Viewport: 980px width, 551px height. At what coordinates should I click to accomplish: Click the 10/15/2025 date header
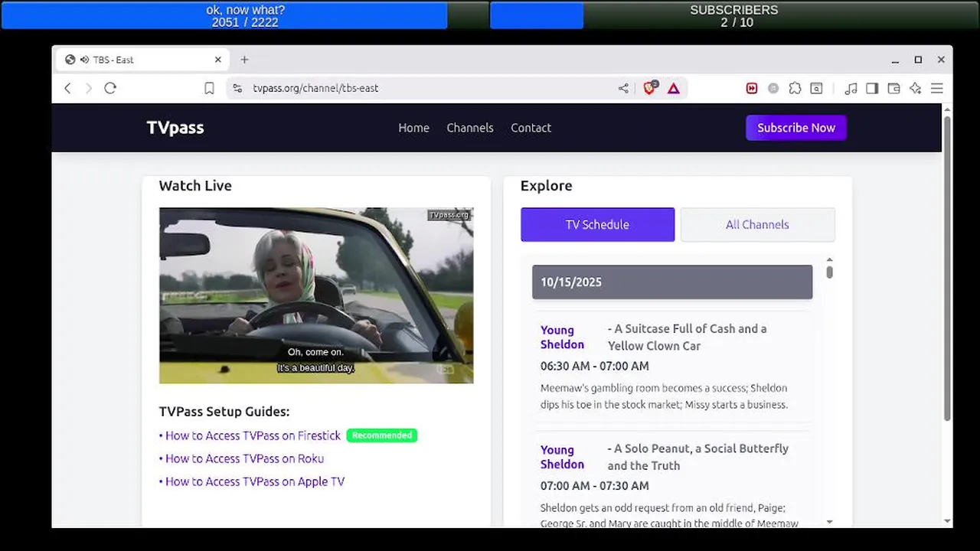[672, 282]
